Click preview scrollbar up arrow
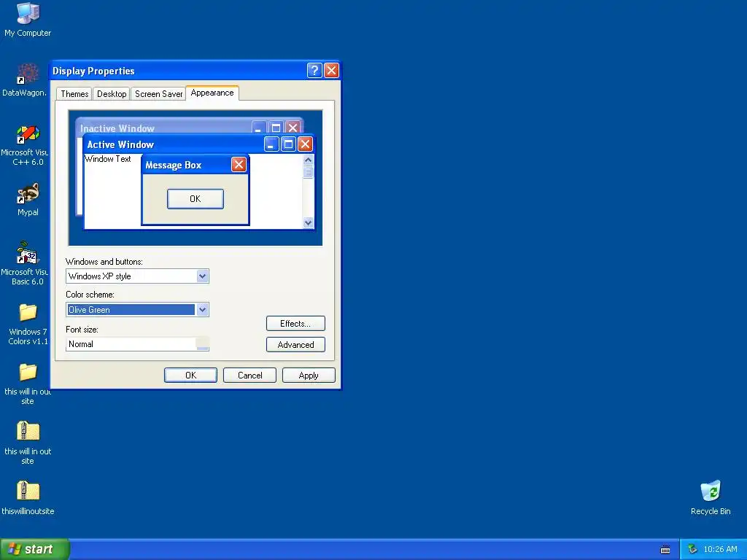Screen dimensions: 747x560 click(x=309, y=160)
